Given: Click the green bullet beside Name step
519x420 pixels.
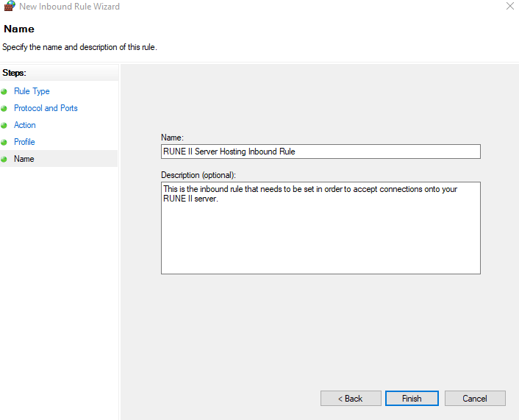Looking at the screenshot, I should click(4, 159).
